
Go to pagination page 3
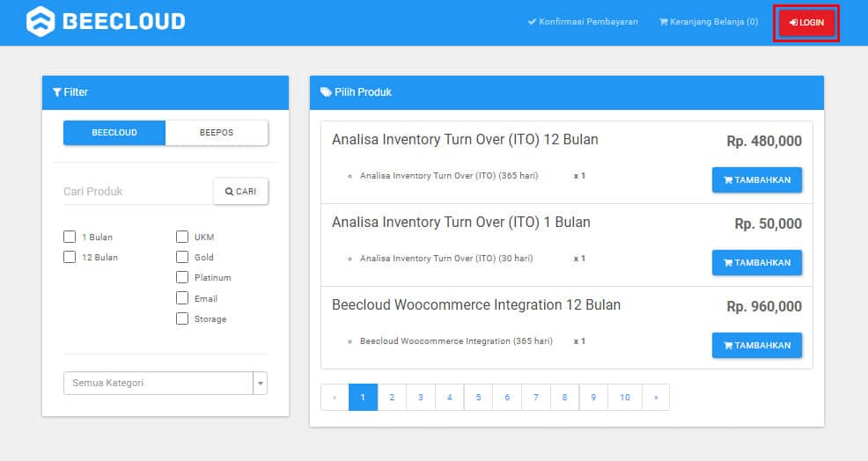[421, 398]
